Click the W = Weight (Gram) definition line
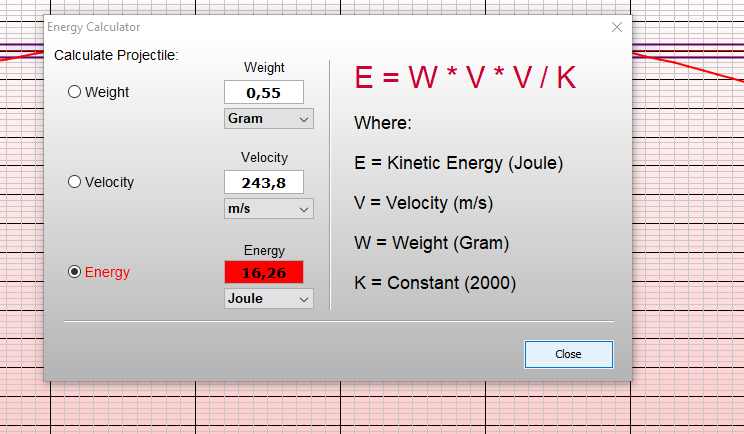 pyautogui.click(x=431, y=243)
